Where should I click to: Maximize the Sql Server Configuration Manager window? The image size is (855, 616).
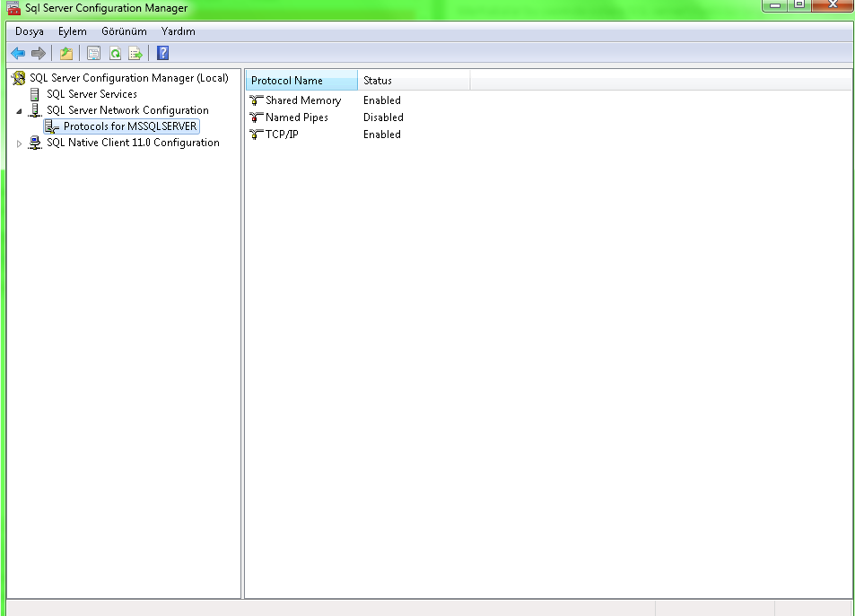[x=799, y=4]
